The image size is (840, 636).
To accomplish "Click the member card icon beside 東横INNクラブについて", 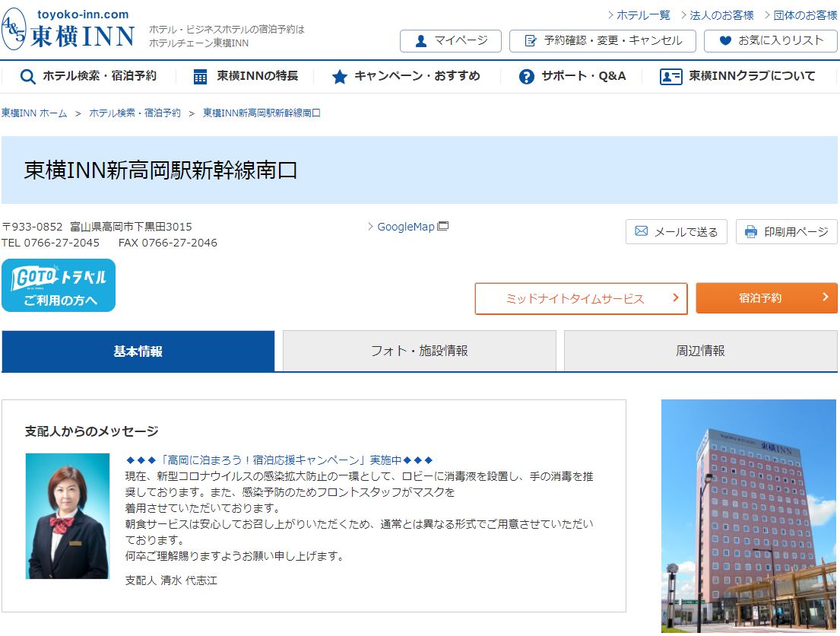I will (670, 77).
